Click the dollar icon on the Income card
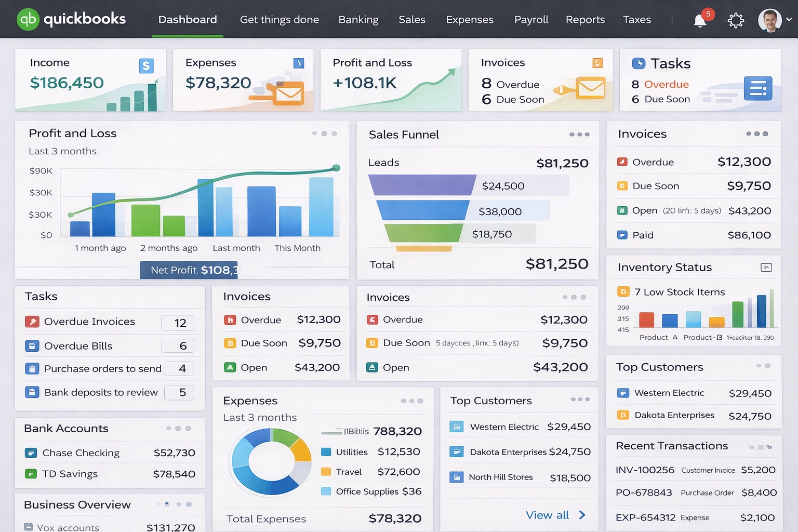The width and height of the screenshot is (798, 532). [x=146, y=65]
